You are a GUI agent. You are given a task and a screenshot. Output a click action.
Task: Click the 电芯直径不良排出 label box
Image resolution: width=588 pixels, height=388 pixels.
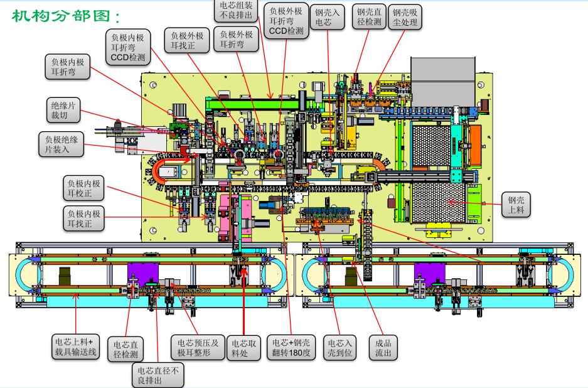click(158, 375)
